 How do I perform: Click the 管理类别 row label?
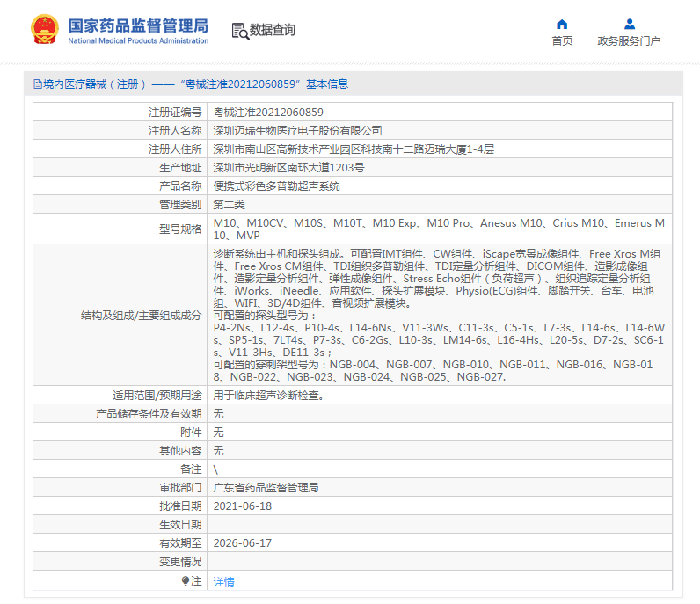tap(180, 205)
